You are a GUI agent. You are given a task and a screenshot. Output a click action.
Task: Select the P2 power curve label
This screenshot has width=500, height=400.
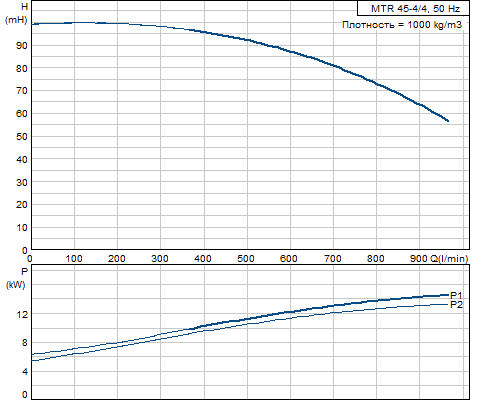click(456, 305)
